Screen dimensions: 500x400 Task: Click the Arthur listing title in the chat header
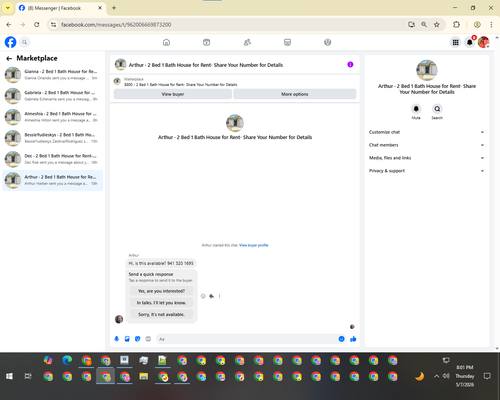pyautogui.click(x=206, y=65)
